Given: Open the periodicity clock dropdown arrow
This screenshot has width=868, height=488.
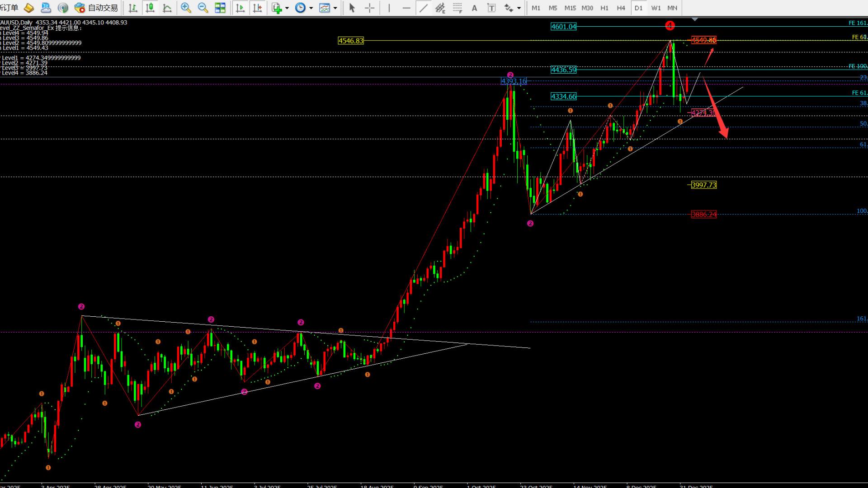Looking at the screenshot, I should pos(311,8).
